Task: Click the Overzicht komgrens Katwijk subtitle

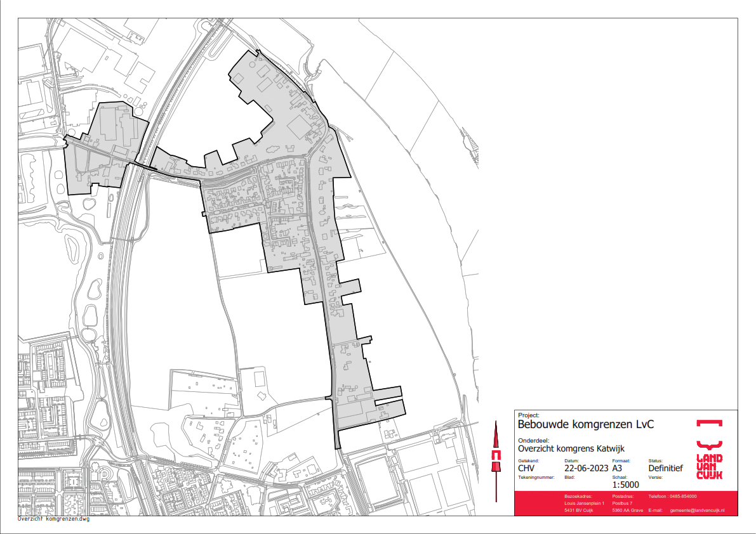Action: (x=571, y=448)
